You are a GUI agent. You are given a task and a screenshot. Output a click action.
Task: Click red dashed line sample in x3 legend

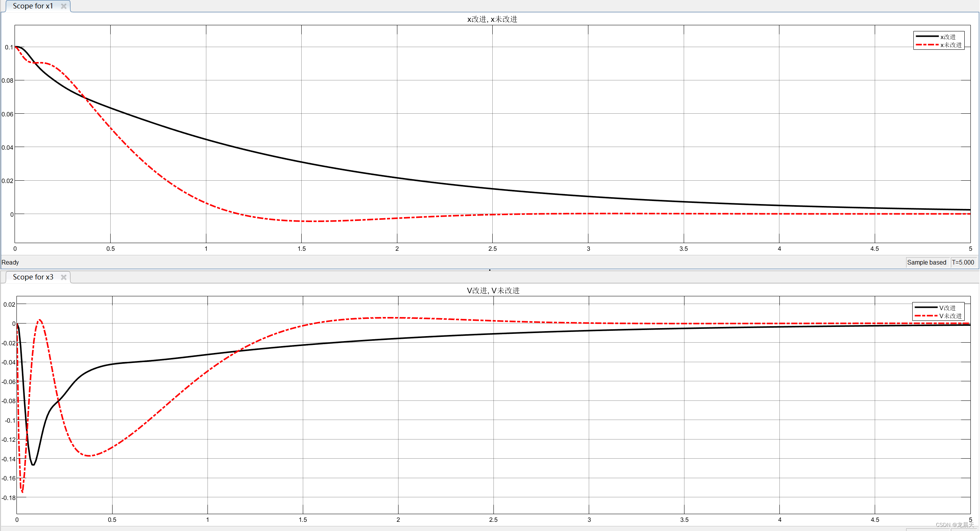[x=926, y=316]
